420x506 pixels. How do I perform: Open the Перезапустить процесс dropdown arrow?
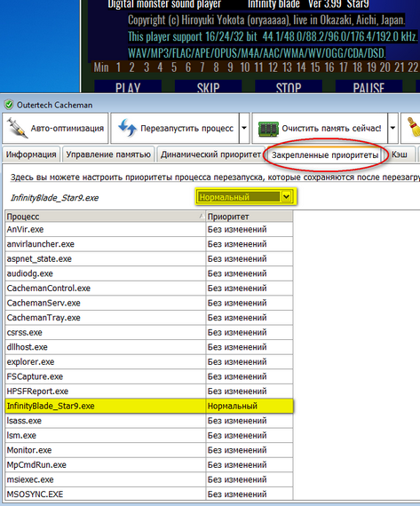244,128
